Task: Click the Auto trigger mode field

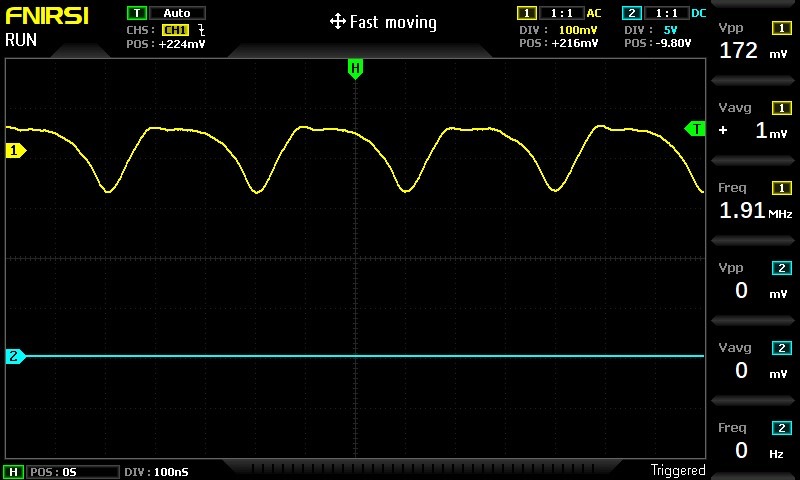Action: click(x=177, y=13)
